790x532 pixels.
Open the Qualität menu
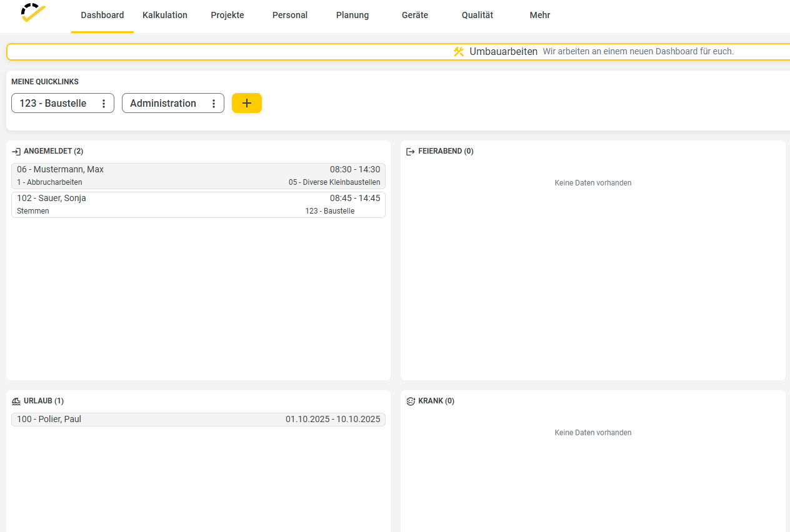[477, 15]
